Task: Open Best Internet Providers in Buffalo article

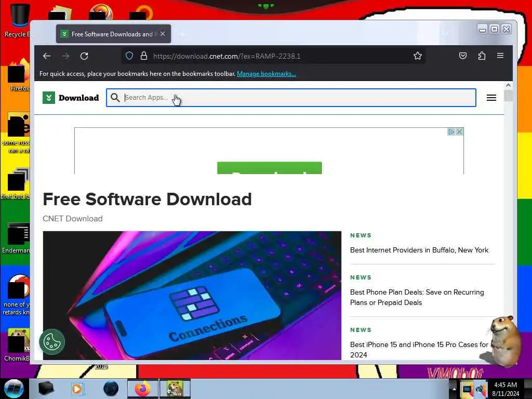Action: click(x=419, y=250)
